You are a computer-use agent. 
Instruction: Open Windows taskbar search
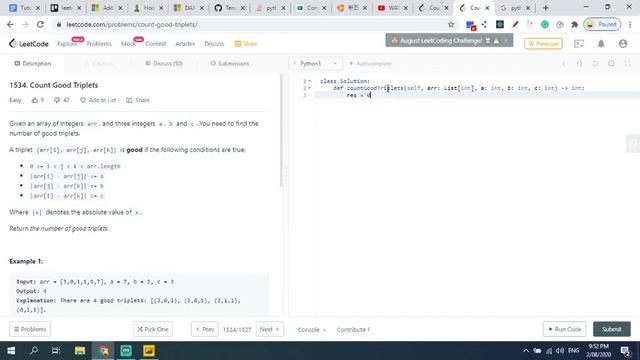[x=34, y=351]
